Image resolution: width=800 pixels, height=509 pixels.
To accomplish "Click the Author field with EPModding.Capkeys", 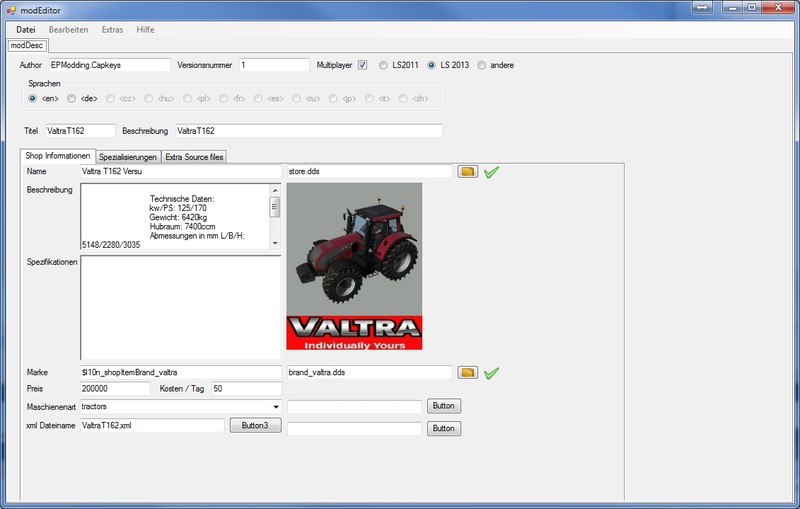I will pyautogui.click(x=110, y=65).
